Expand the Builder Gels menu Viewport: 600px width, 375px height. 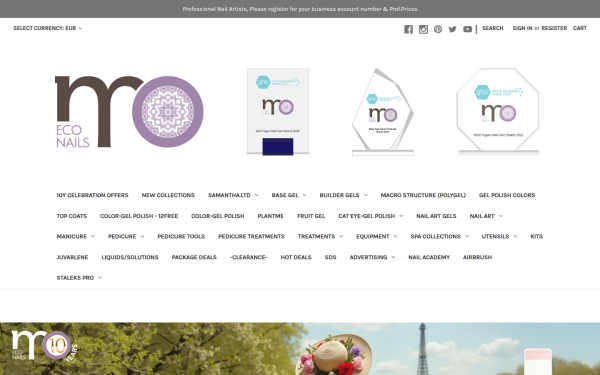pyautogui.click(x=343, y=195)
